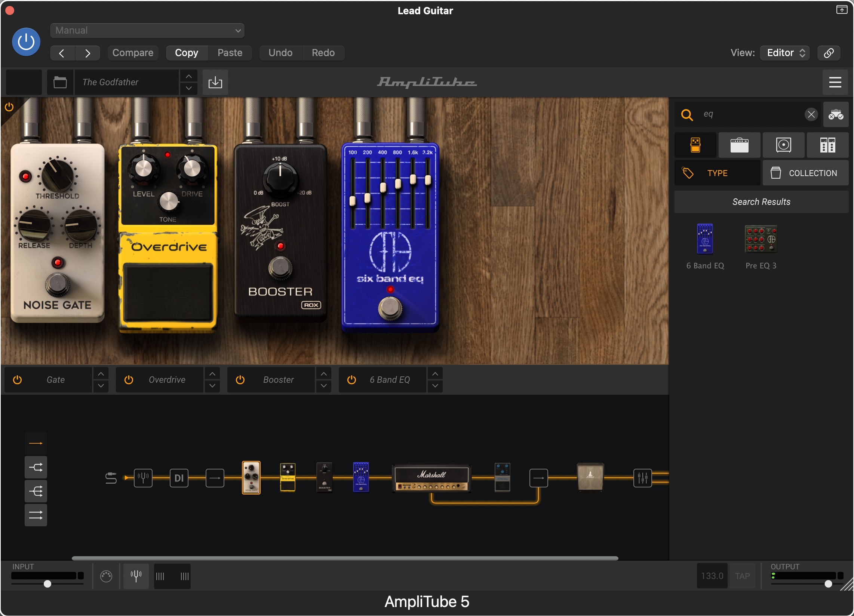Select the stomp pedal gear category
Viewport: 854px width, 616px height.
[x=695, y=145]
